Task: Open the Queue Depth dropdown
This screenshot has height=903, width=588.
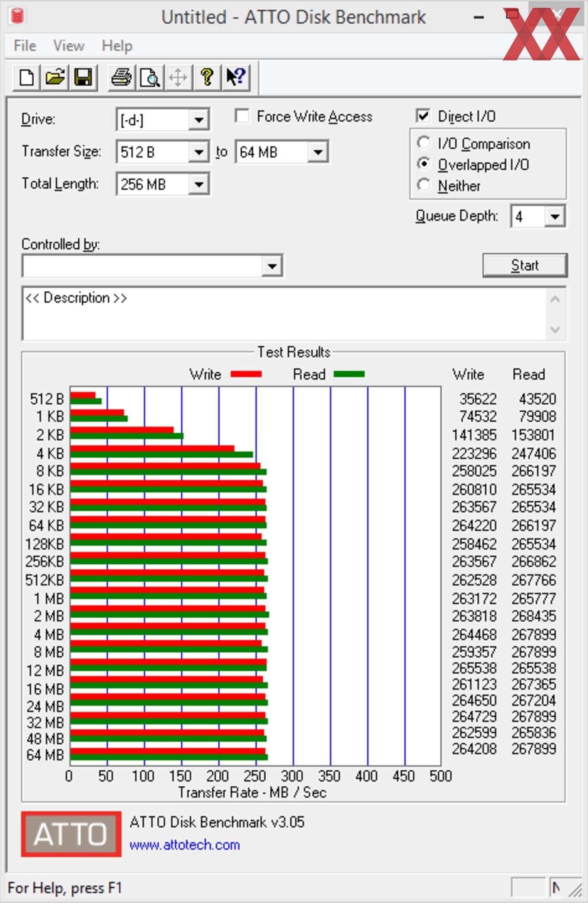Action: tap(555, 216)
